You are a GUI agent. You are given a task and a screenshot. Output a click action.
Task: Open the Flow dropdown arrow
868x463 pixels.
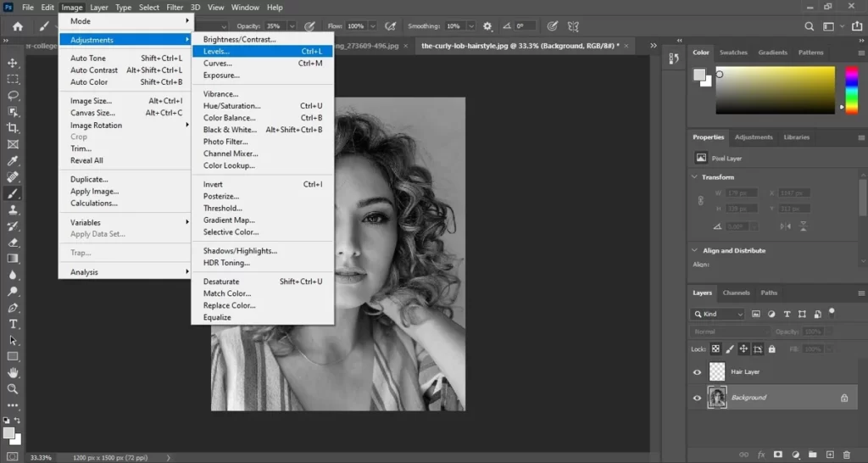(x=373, y=26)
